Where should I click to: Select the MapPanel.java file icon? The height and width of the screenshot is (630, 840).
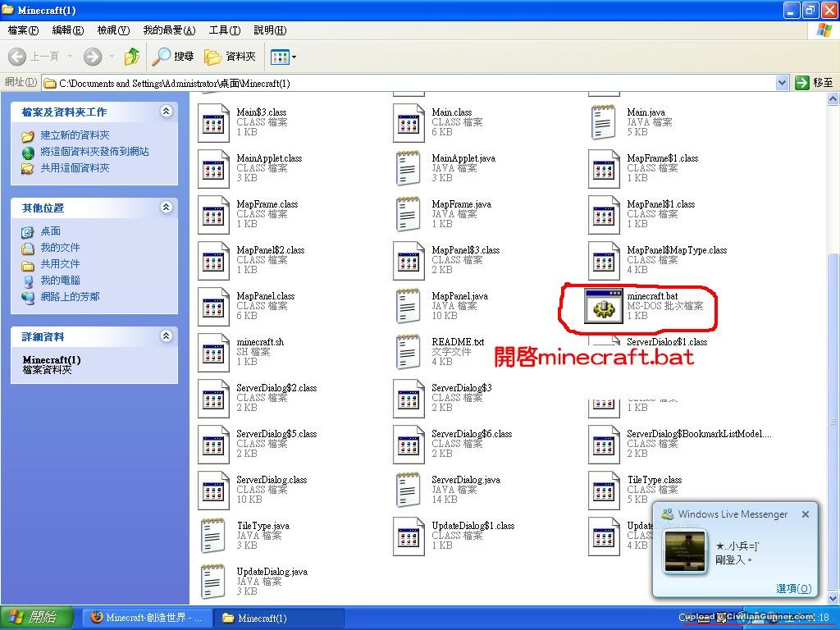[409, 307]
